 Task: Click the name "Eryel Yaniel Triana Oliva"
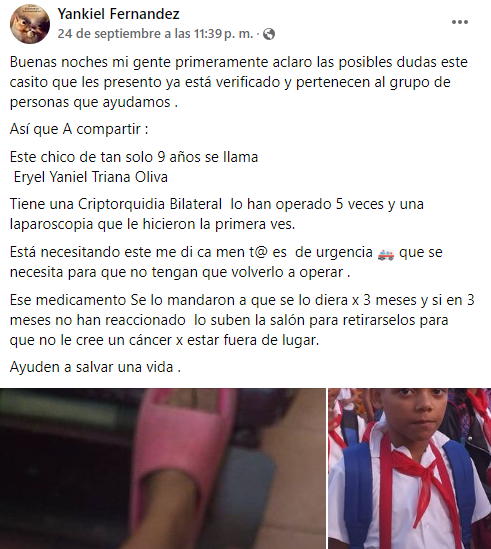point(91,177)
